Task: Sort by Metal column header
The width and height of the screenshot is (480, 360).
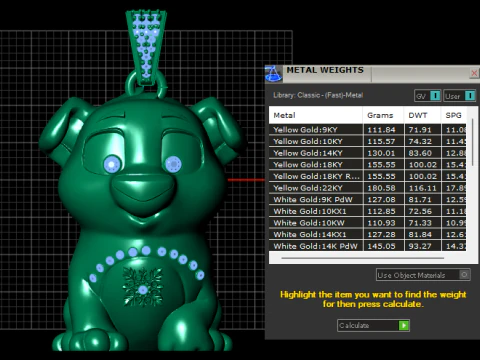Action: (x=316, y=115)
